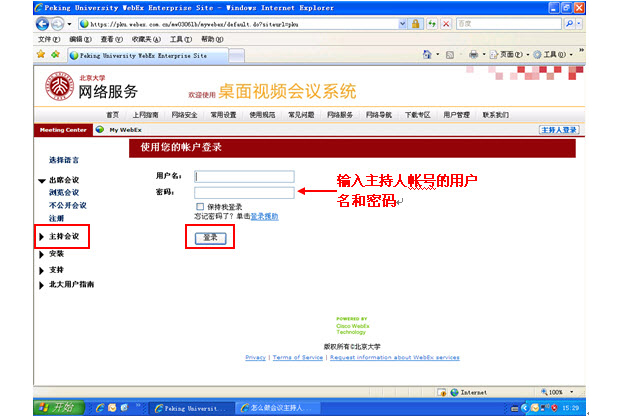620x418 pixels.
Task: Open the address bar URL dropdown
Action: pos(402,24)
